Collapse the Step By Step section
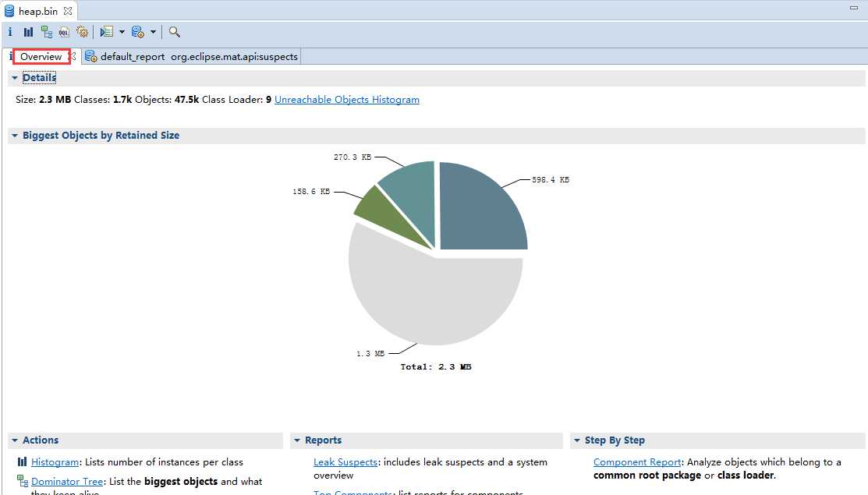Screen dimensions: 868x495 [577, 440]
